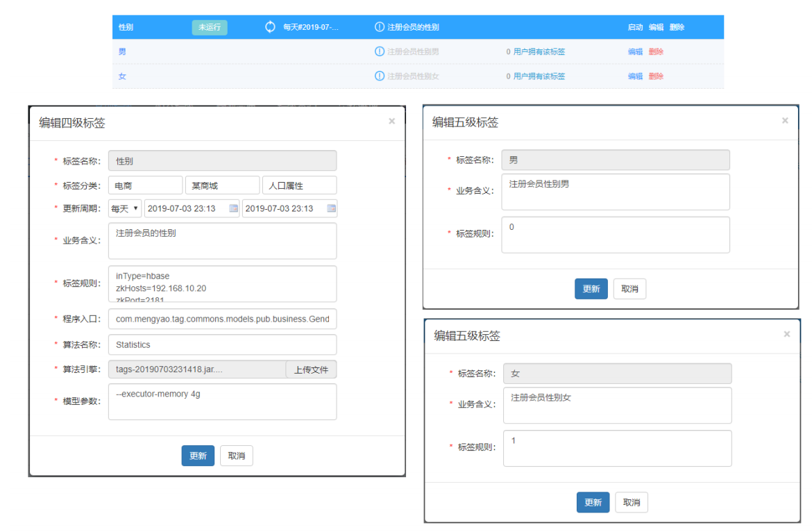Screen dimensions: 812x532
Task: Click info icon beside 注册会员的性别
Action: click(x=380, y=27)
